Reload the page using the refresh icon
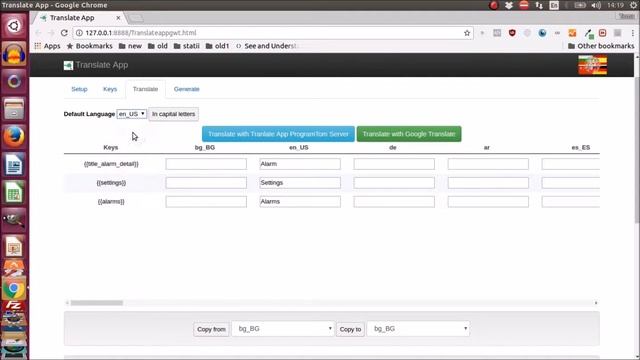The image size is (640, 360). 64,33
